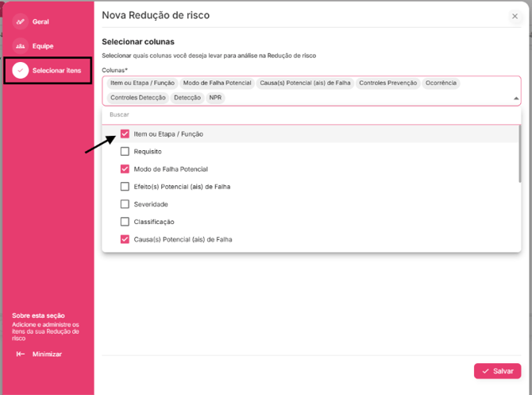Switch to the Equipe tab
Viewport: 532px width, 395px height.
click(43, 46)
